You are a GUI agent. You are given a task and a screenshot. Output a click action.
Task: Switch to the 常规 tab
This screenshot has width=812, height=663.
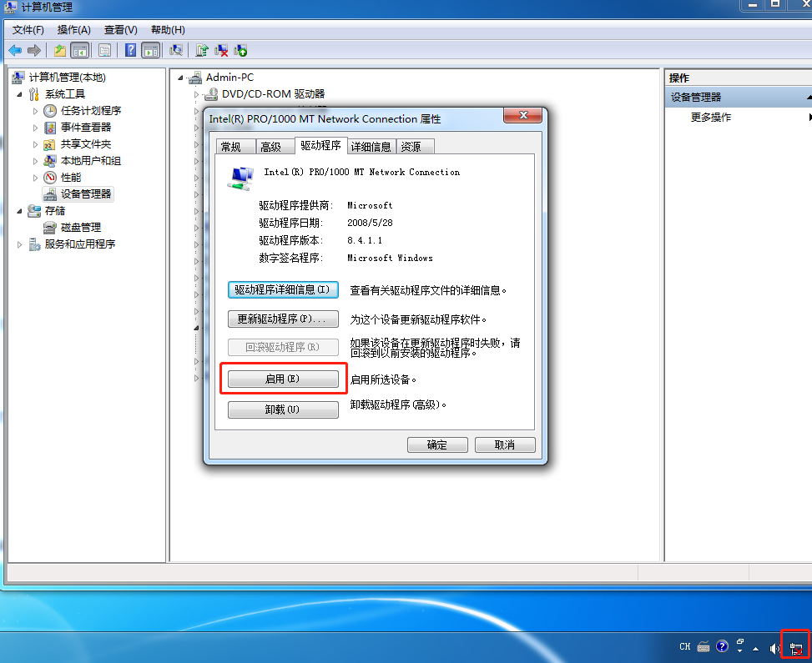230,147
